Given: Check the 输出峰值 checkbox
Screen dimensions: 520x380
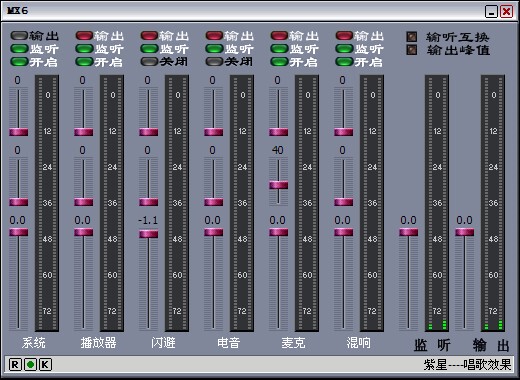Looking at the screenshot, I should point(412,50).
